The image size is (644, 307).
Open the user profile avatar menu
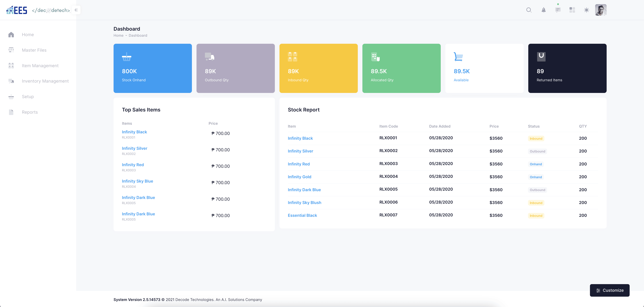tap(601, 10)
